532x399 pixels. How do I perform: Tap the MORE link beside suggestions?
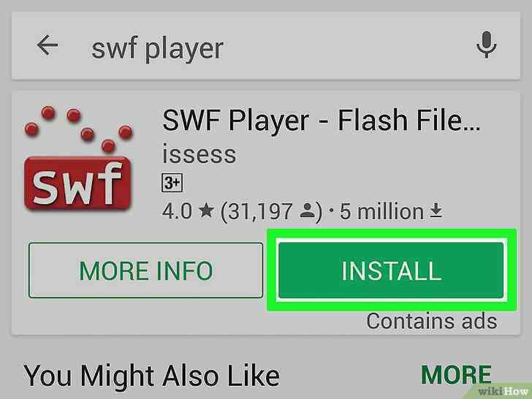(x=456, y=375)
